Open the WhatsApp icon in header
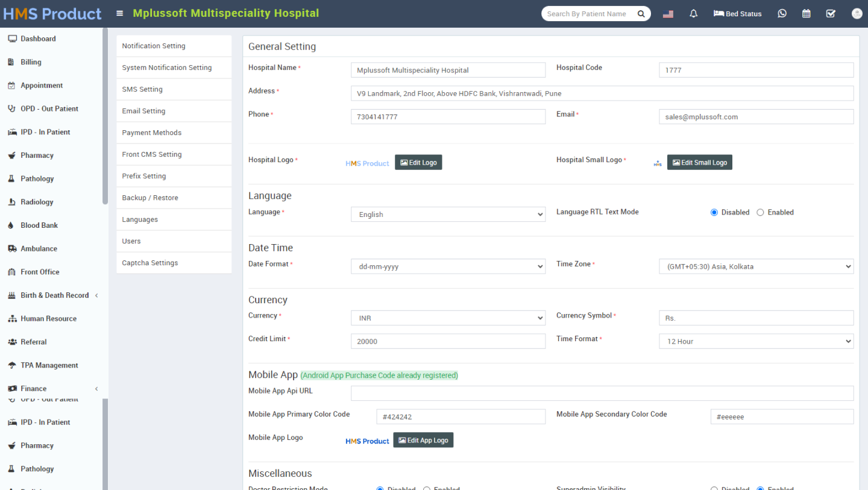The width and height of the screenshot is (868, 490). [782, 13]
